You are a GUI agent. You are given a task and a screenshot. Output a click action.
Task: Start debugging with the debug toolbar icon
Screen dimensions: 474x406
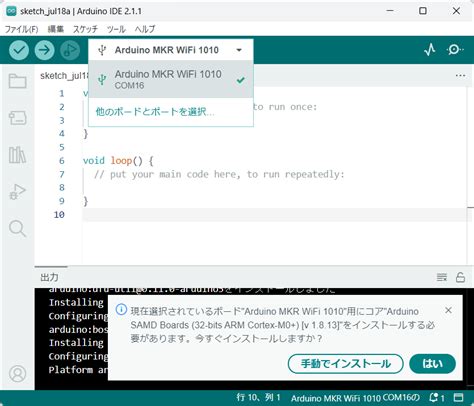point(70,50)
